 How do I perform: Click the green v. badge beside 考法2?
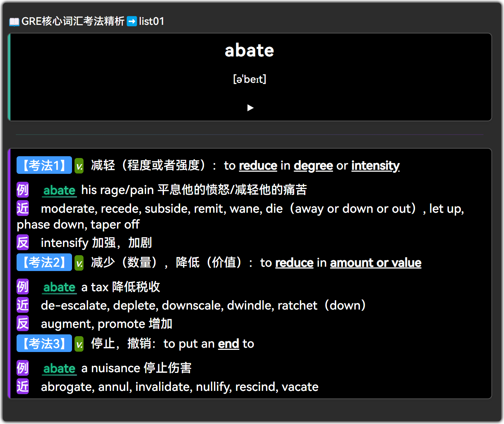point(79,263)
